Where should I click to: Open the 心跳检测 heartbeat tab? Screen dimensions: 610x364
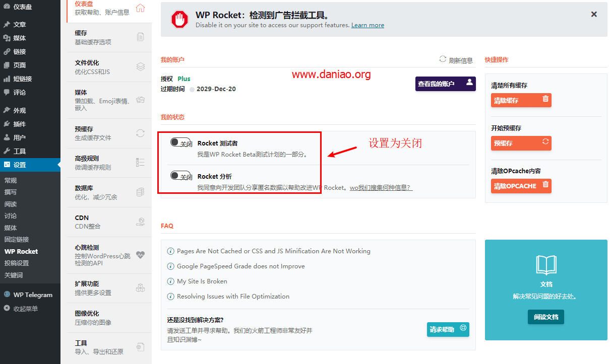[x=109, y=255]
